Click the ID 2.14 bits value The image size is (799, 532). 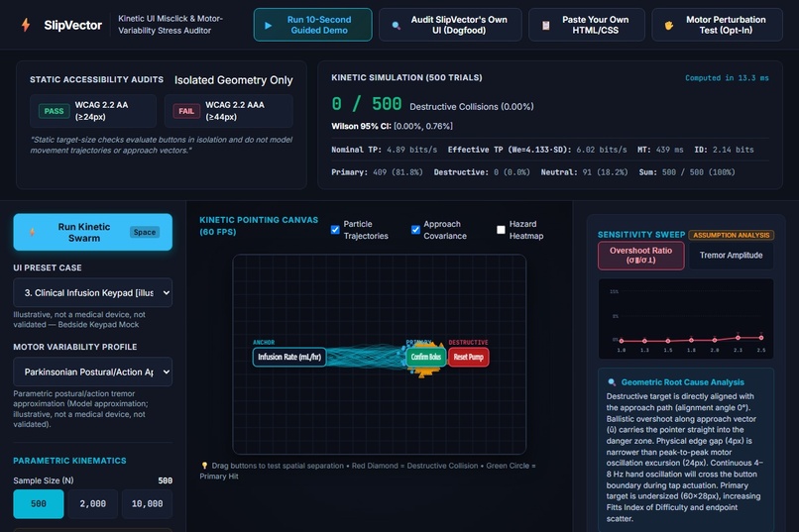732,150
